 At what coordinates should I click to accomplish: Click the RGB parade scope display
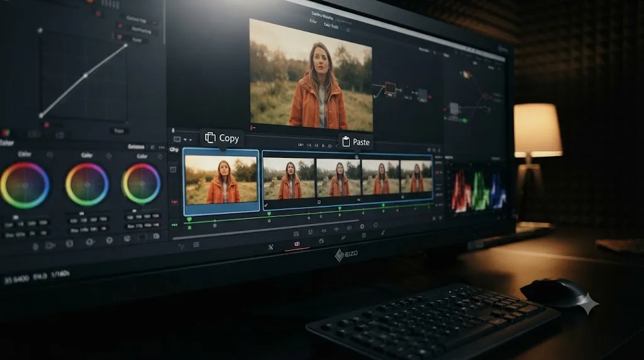(478, 192)
